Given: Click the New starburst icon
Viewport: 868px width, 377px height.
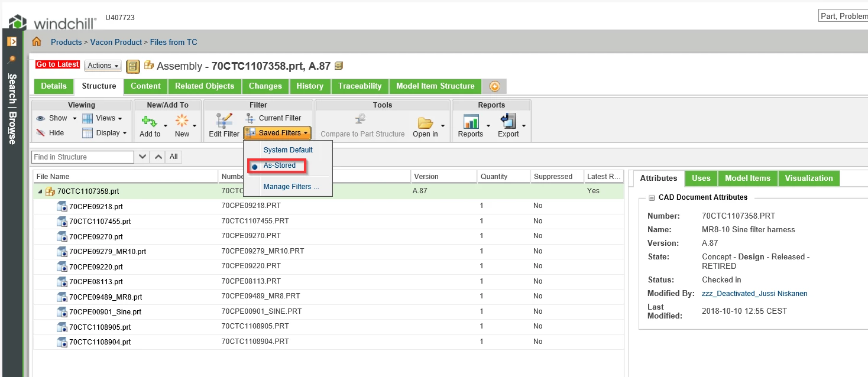Looking at the screenshot, I should point(182,121).
